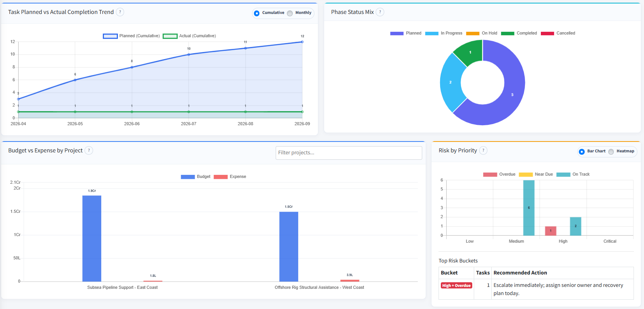Click the blue In Progress donut segment showing 2
The height and width of the screenshot is (309, 644).
(451, 82)
